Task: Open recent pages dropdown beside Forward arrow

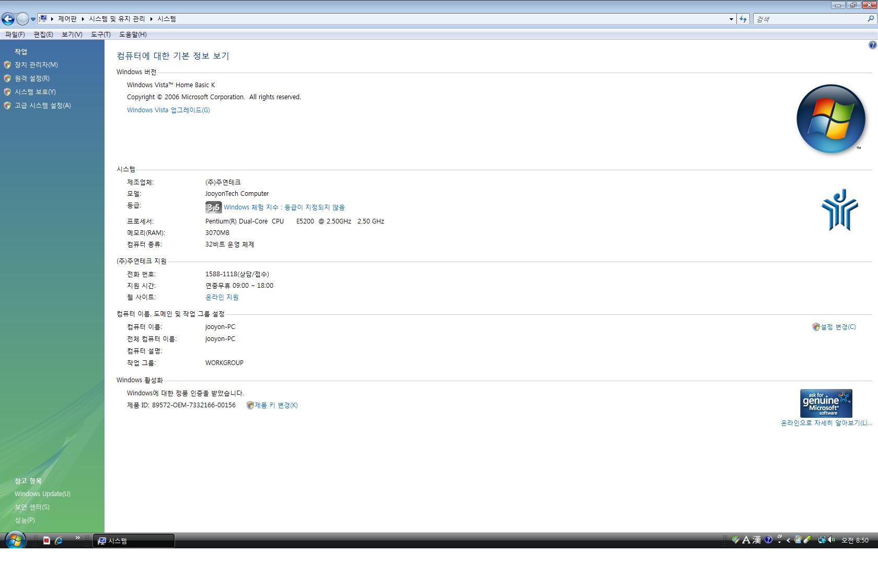Action: point(33,19)
